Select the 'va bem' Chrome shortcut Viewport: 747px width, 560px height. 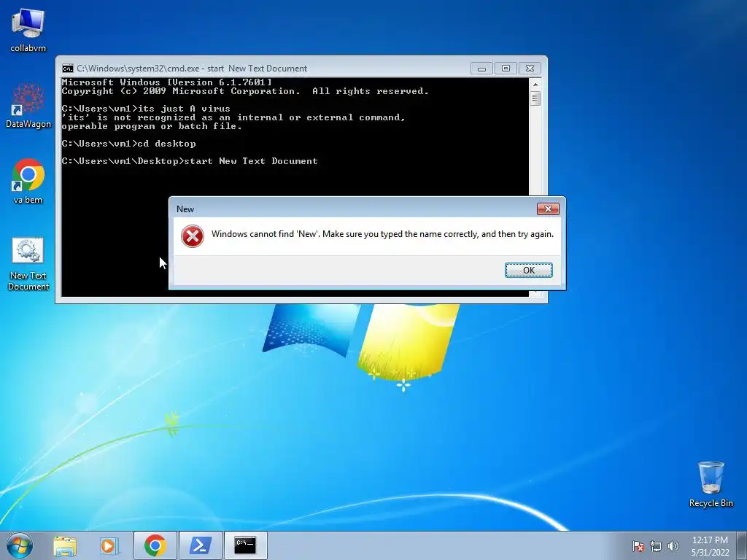tap(28, 182)
